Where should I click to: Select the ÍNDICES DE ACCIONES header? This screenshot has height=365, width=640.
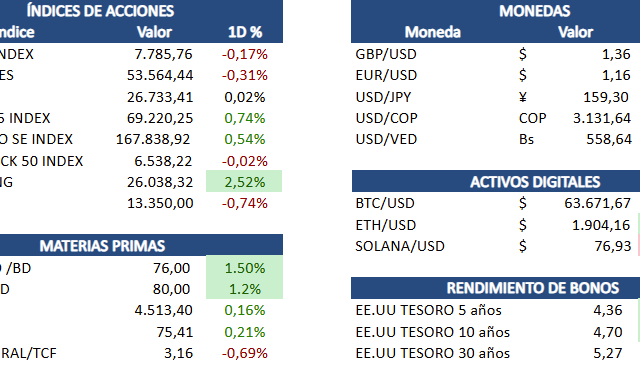pos(100,11)
